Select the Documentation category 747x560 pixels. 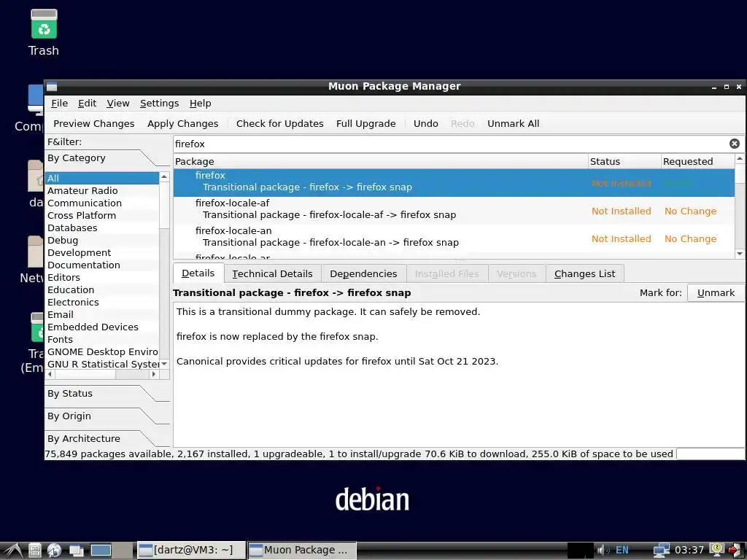(x=102, y=265)
